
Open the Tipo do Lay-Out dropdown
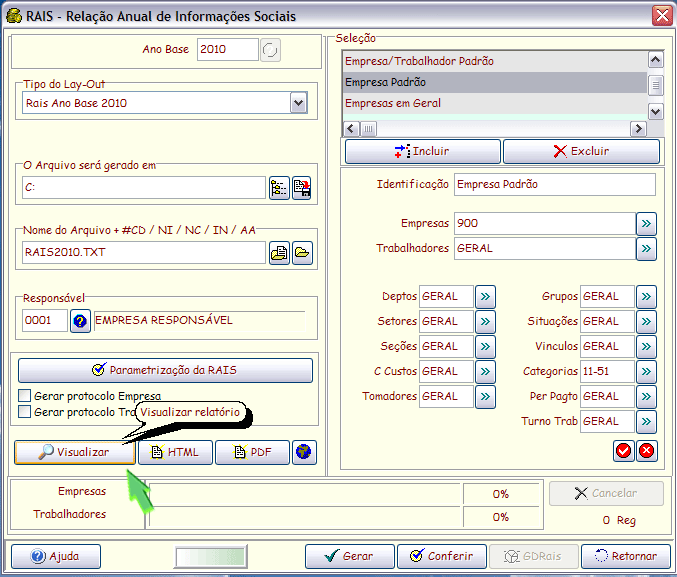click(299, 103)
